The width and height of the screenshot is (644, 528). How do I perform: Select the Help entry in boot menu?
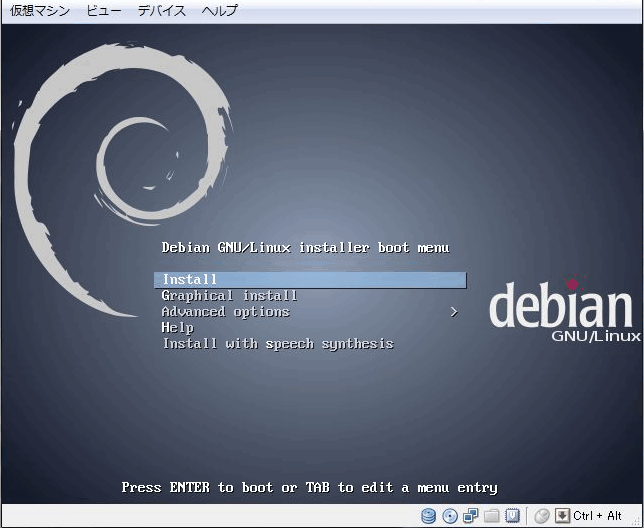click(x=177, y=328)
